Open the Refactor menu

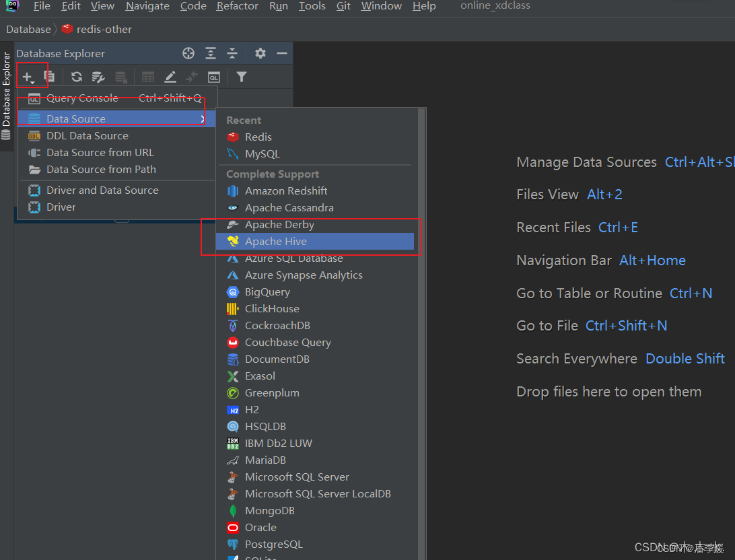(237, 6)
